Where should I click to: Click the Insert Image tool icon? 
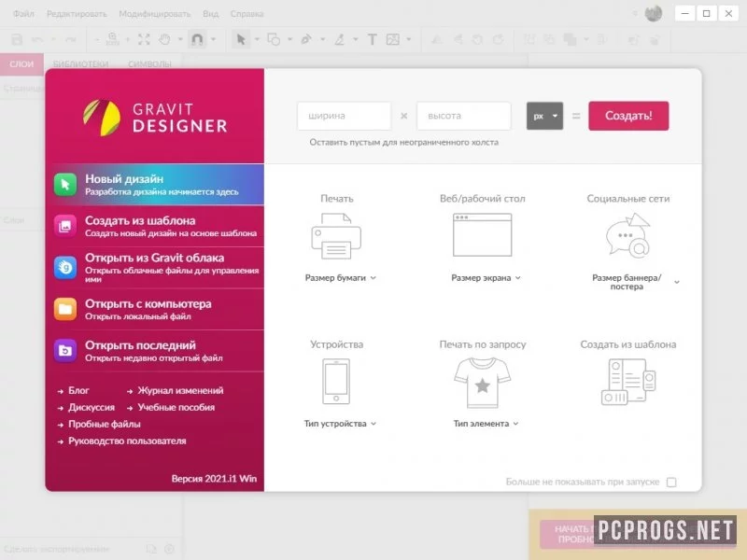coord(393,39)
